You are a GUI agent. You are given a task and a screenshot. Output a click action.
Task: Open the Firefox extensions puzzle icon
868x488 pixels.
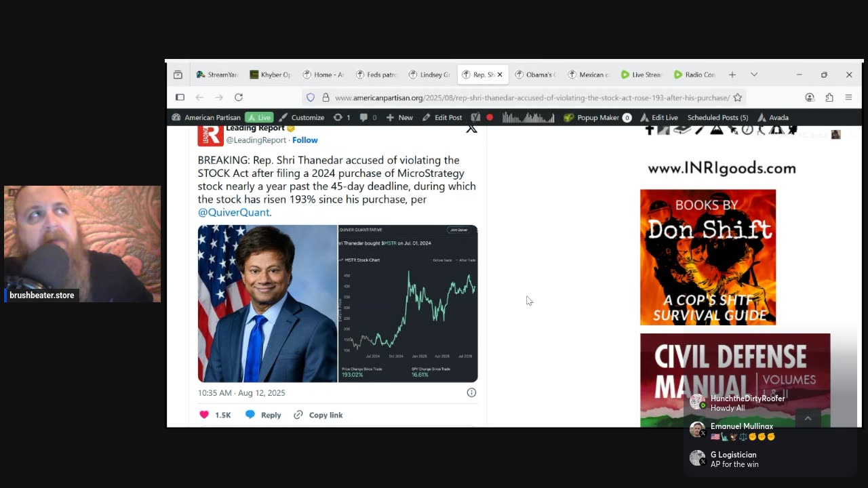coord(829,98)
